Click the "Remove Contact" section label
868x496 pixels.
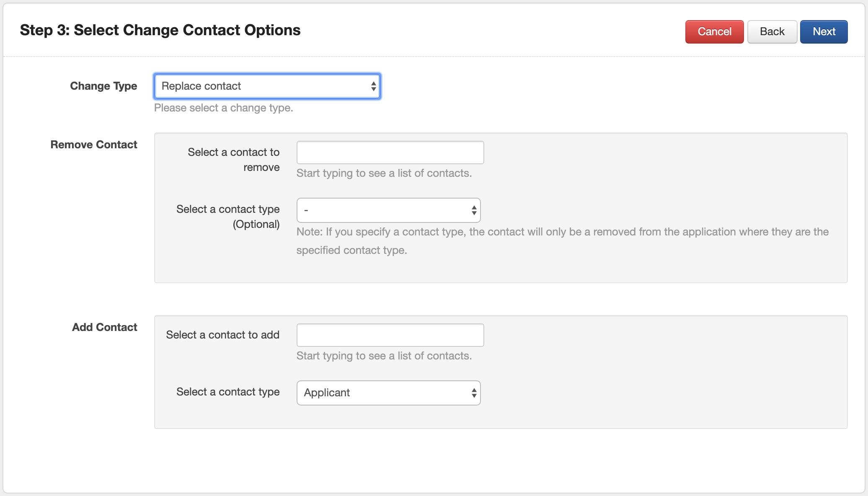pos(94,145)
